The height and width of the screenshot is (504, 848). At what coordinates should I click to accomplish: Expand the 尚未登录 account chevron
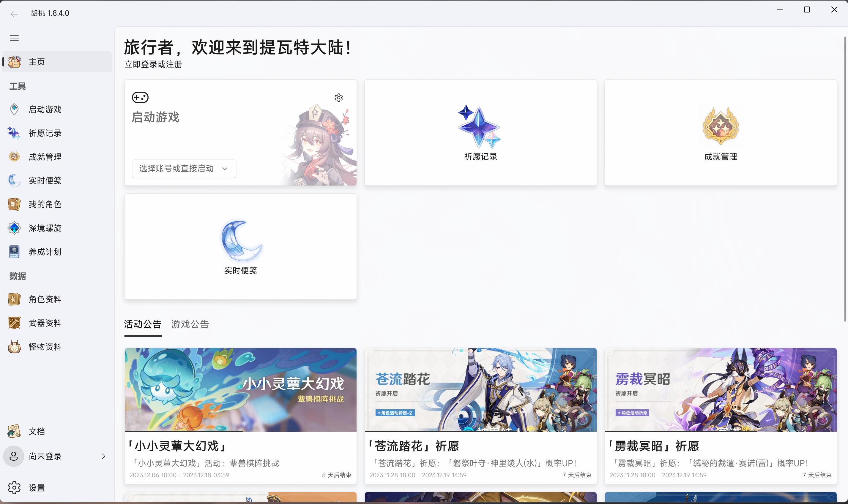[103, 456]
